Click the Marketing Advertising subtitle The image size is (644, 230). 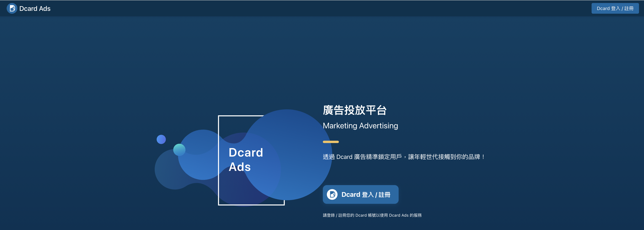click(x=360, y=126)
